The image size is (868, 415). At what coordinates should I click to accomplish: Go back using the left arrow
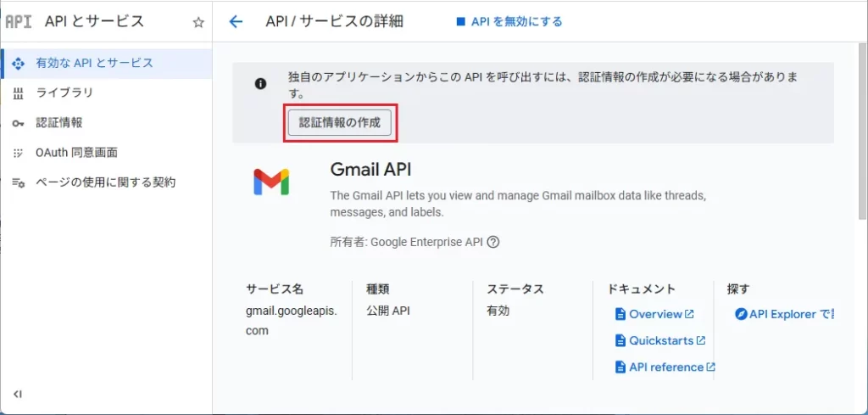(x=236, y=21)
